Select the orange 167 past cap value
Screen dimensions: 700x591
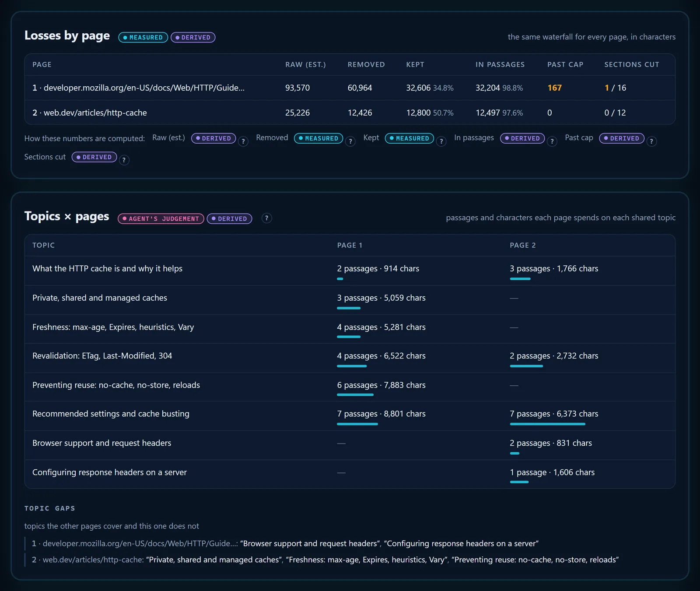[554, 88]
